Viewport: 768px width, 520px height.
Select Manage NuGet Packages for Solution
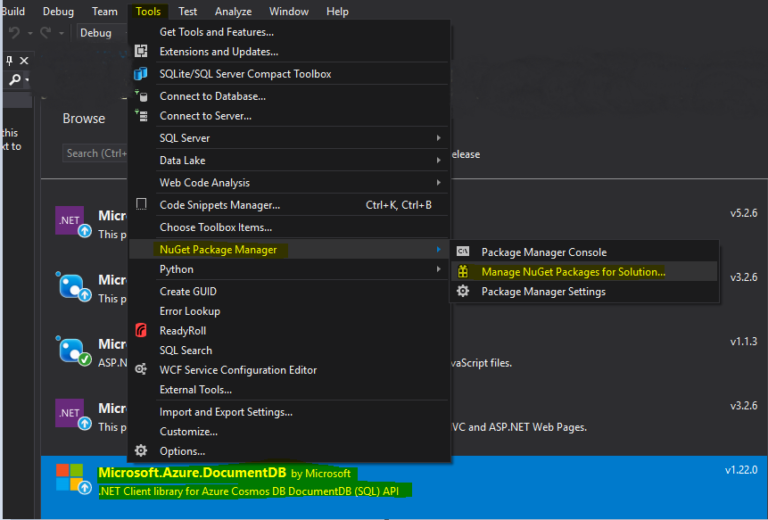[584, 271]
